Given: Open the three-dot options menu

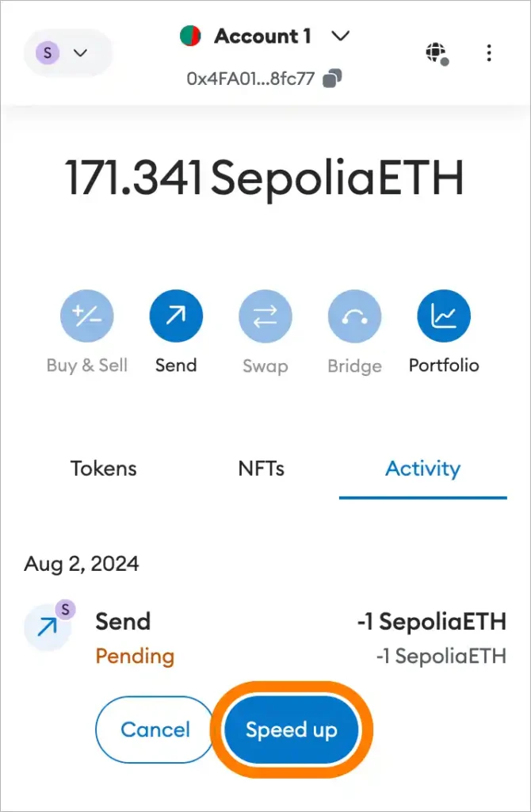Looking at the screenshot, I should (x=489, y=53).
